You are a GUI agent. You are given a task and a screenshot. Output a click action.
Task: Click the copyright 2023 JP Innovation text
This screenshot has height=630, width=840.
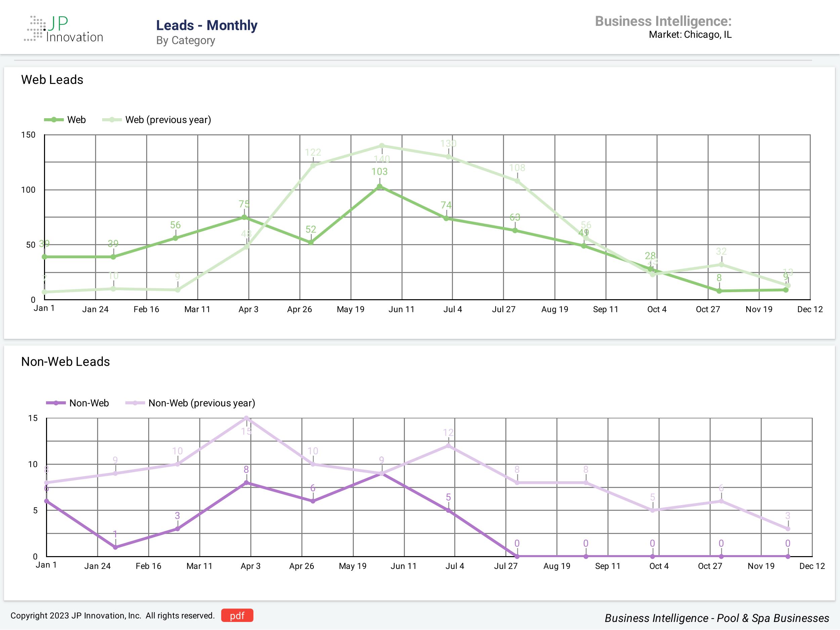click(113, 616)
